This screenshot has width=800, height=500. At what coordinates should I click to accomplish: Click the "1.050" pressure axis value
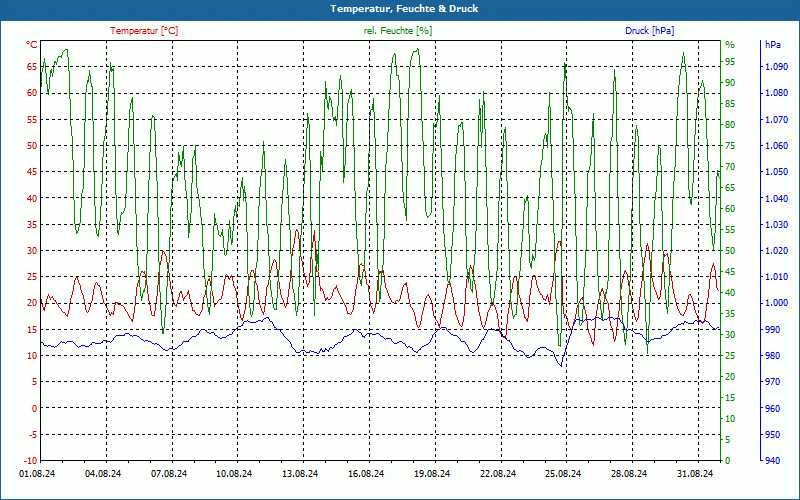click(x=776, y=172)
